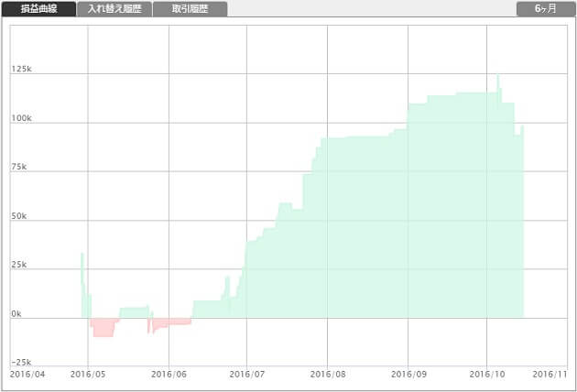This screenshot has width=577, height=392.
Task: Click the 75k y-axis label
Action: (x=18, y=167)
